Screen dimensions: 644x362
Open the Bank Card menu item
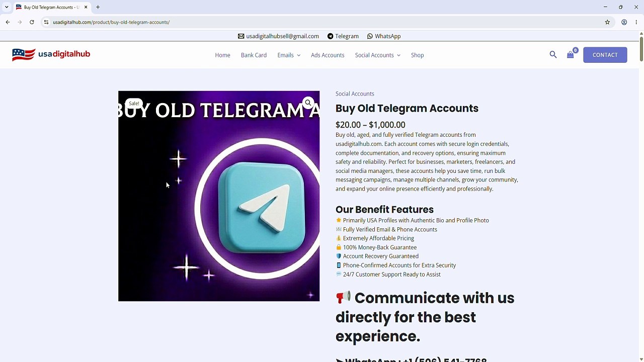254,55
